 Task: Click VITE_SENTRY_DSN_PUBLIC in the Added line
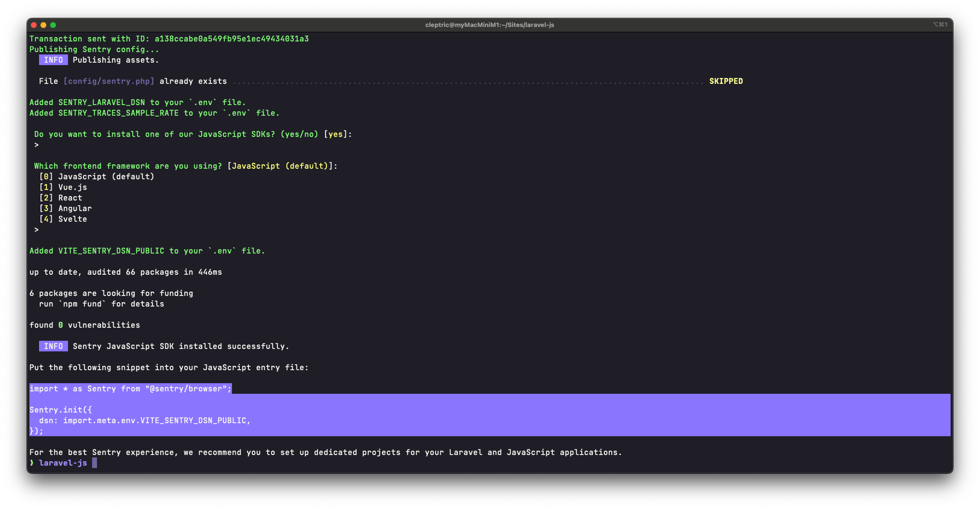111,251
